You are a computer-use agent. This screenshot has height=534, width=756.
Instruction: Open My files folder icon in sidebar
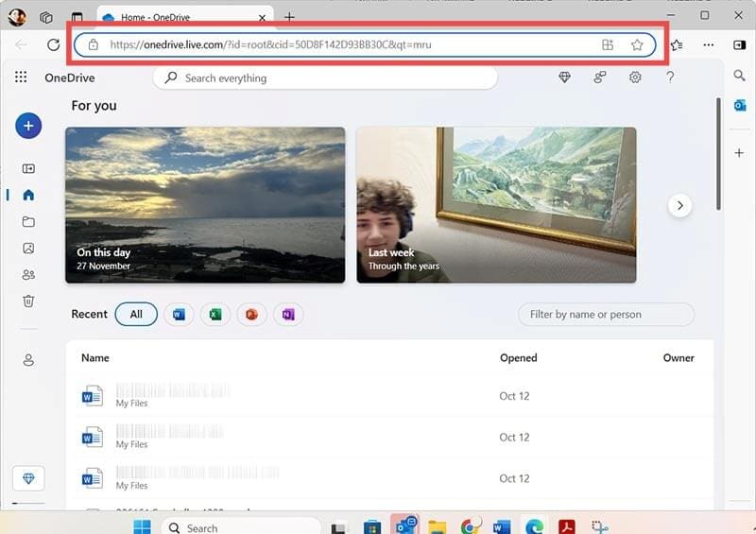(28, 222)
